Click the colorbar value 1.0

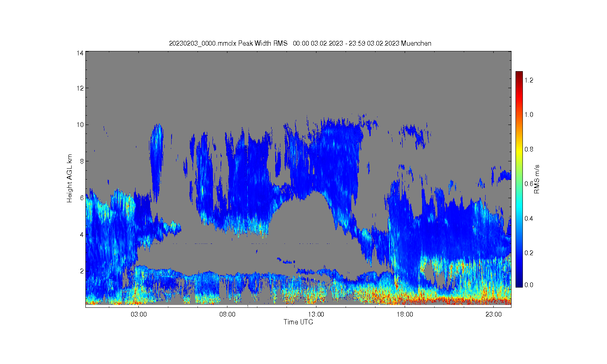[x=529, y=114]
